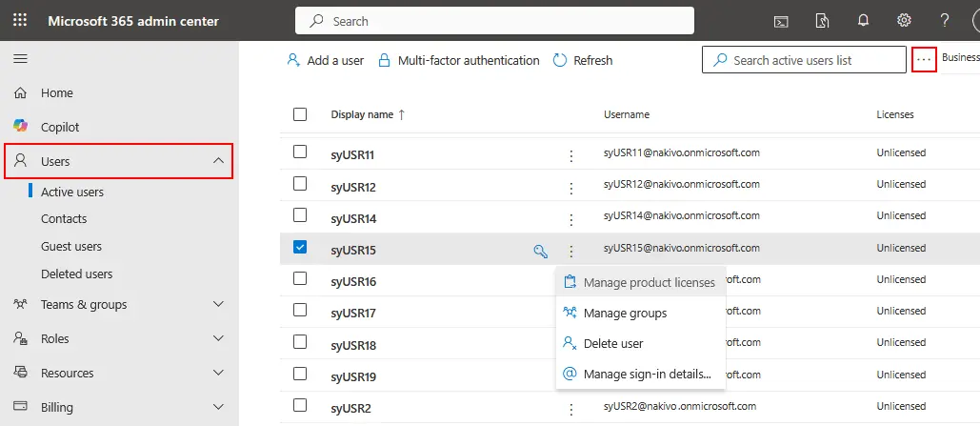Open Deleted users page
Image resolution: width=980 pixels, height=426 pixels.
(77, 274)
